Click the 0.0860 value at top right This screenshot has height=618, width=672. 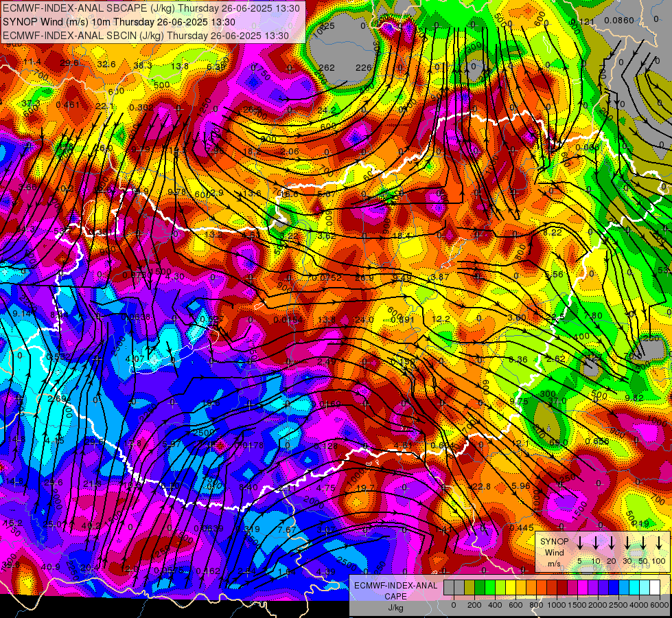coord(619,20)
